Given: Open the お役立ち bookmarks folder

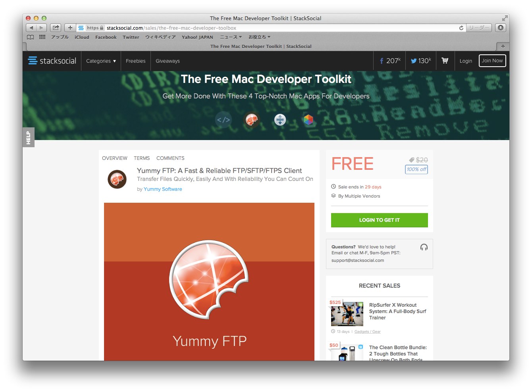Looking at the screenshot, I should click(260, 37).
